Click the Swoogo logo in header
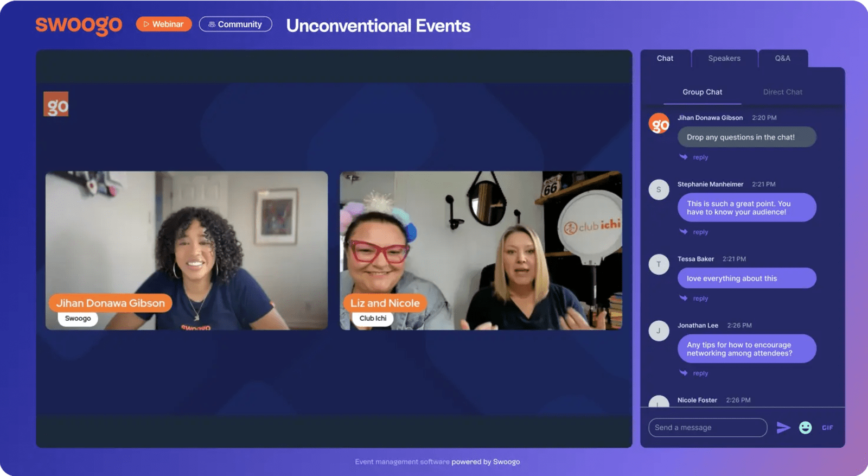Image resolution: width=868 pixels, height=476 pixels. point(79,25)
